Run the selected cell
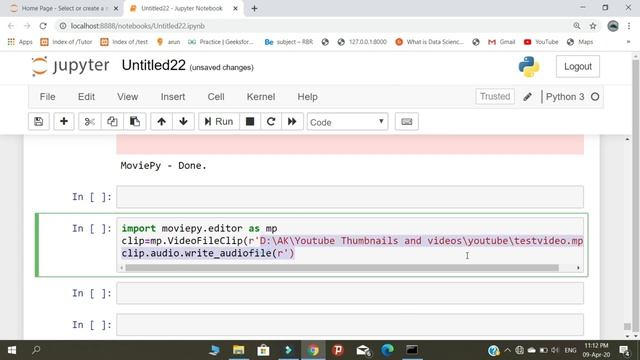Screen dimensions: 640x360 [x=219, y=122]
